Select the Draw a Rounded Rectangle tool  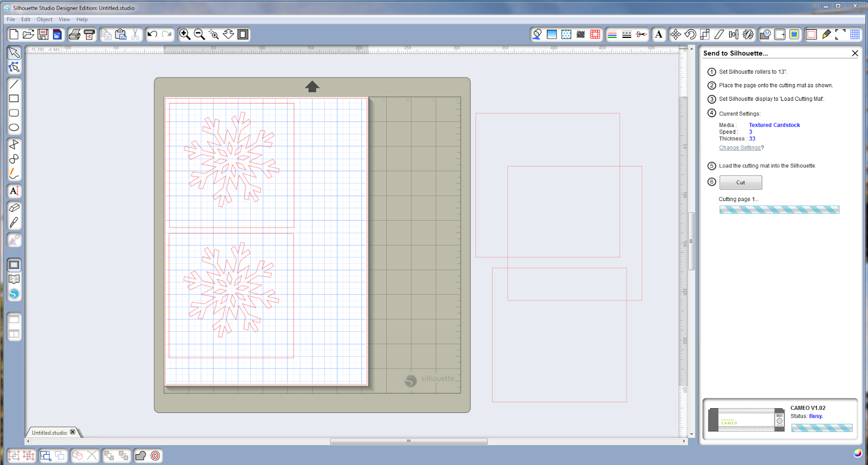(14, 113)
